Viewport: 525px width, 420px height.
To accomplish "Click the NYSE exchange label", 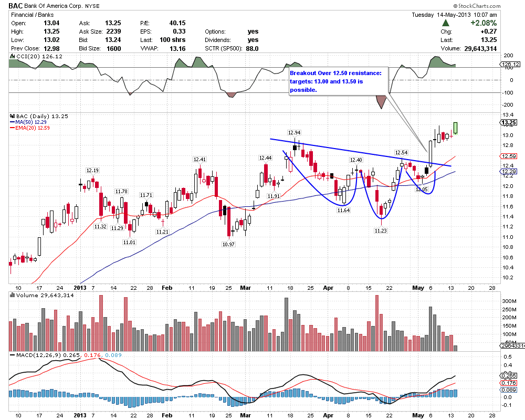I will point(92,6).
